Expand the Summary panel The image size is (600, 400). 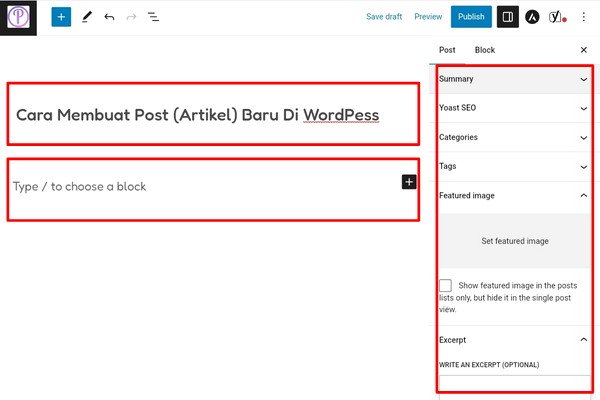(513, 79)
